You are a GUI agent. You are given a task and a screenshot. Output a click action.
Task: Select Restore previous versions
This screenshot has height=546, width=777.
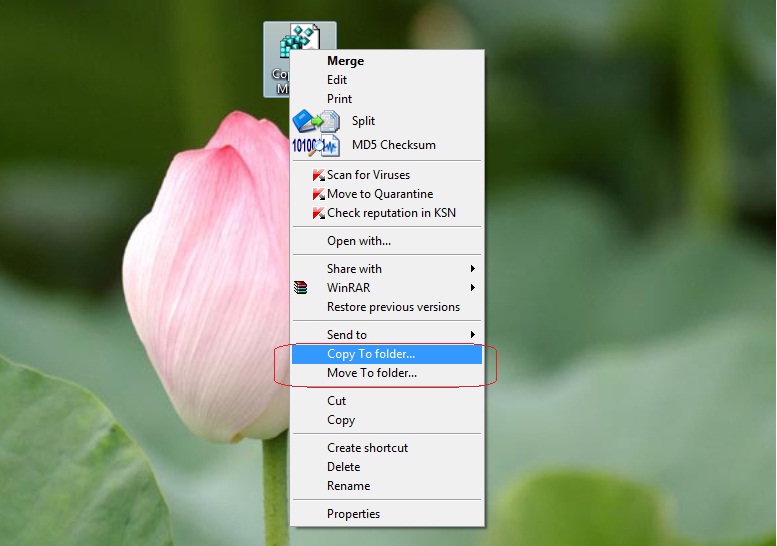click(x=393, y=307)
